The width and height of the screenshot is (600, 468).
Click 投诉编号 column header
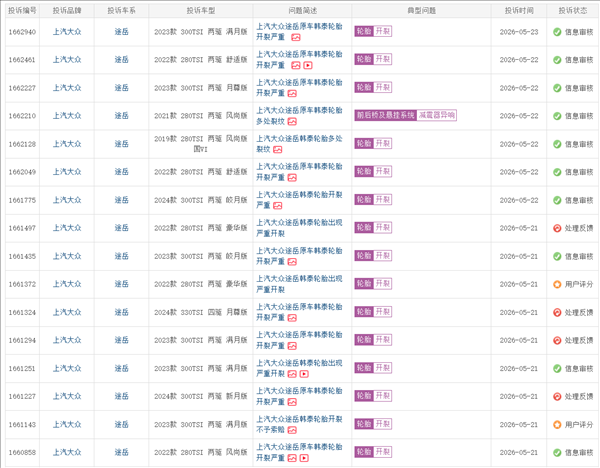[x=22, y=11]
